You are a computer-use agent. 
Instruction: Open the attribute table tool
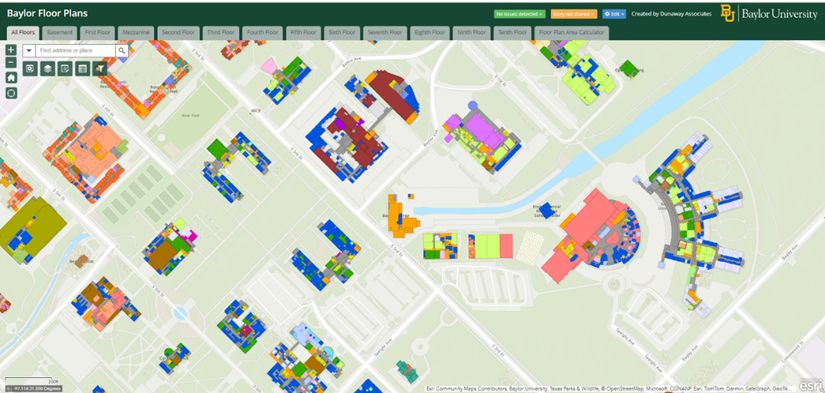[x=82, y=68]
